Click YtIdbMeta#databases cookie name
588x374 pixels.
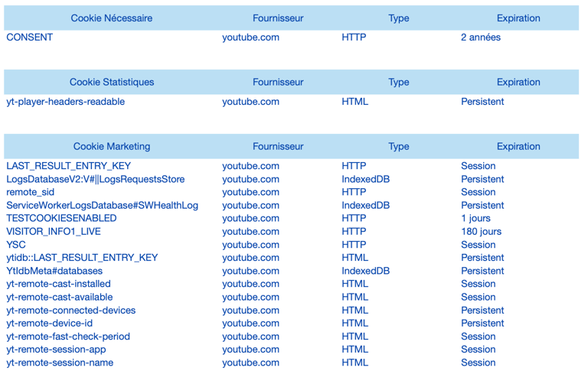point(54,271)
